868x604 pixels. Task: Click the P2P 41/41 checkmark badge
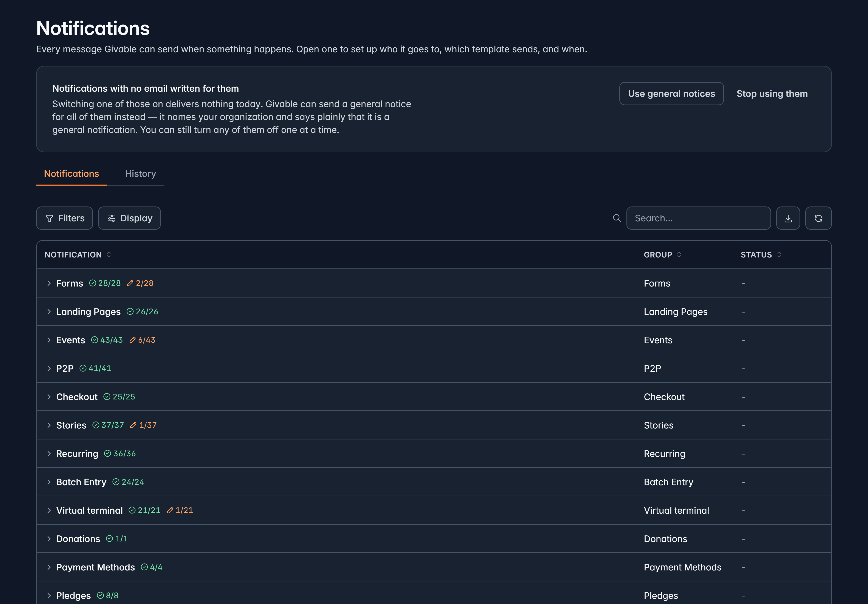pos(95,368)
